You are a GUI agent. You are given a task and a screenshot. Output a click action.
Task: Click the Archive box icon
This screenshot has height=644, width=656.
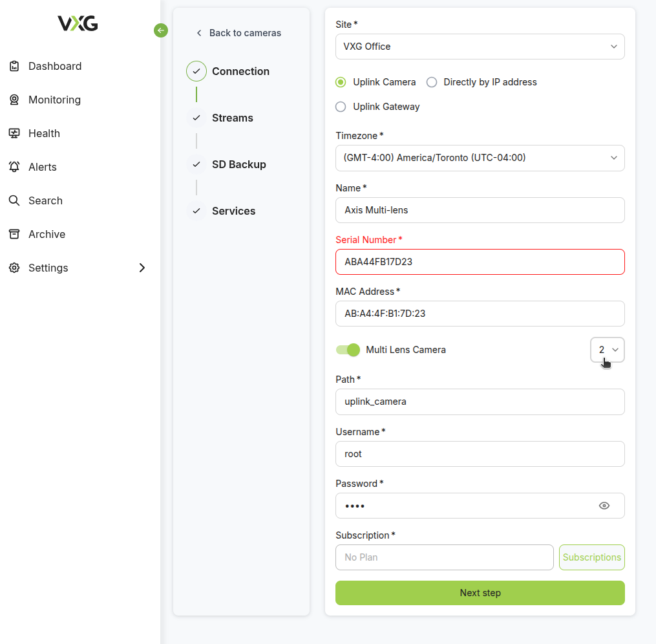pos(14,234)
